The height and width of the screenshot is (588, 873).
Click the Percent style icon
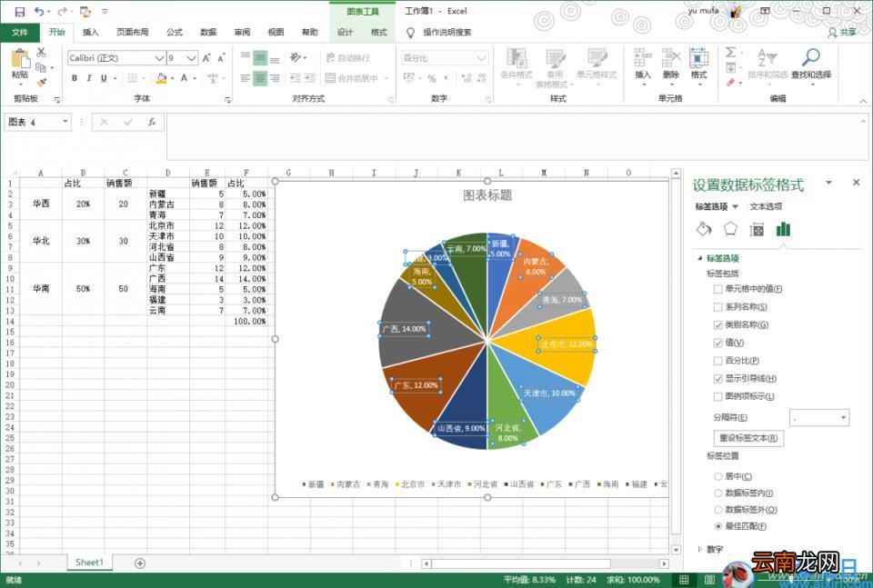tap(431, 78)
